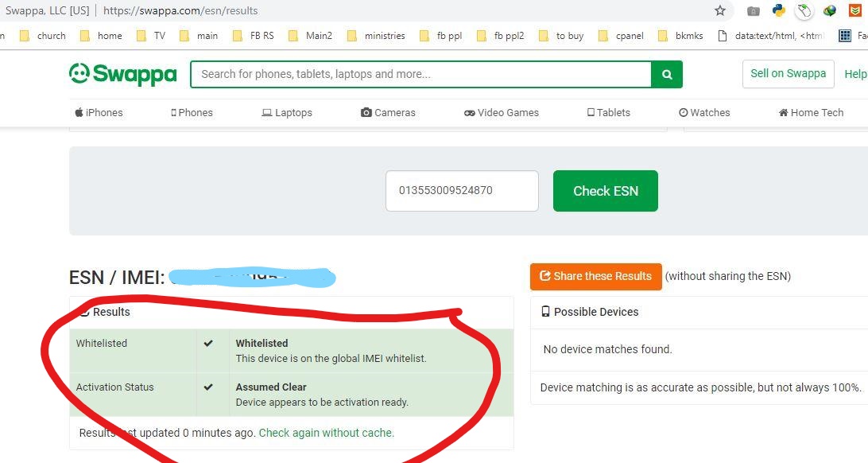
Task: Click Share these Results button
Action: coord(595,276)
